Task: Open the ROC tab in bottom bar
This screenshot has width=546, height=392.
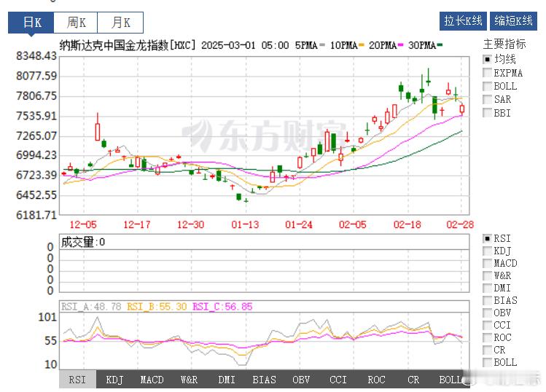Action: (x=376, y=380)
